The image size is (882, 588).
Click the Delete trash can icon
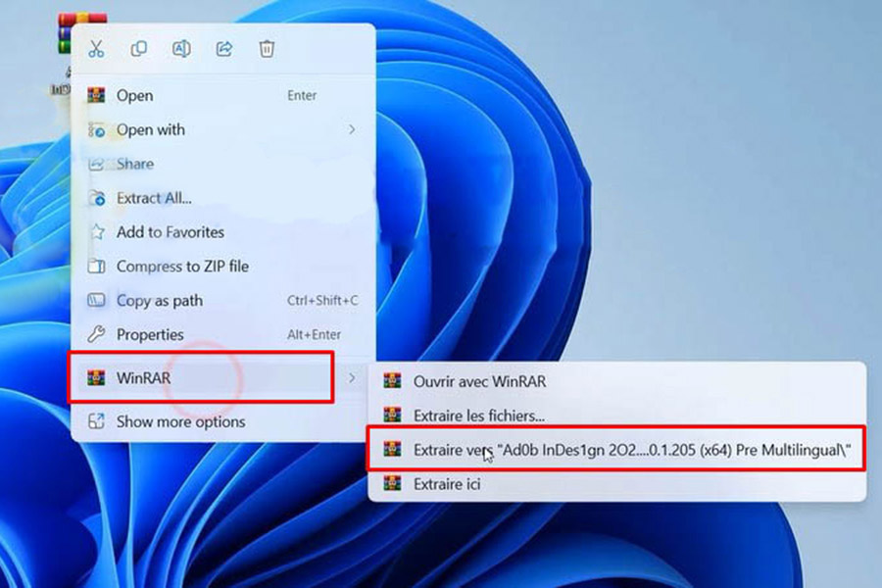[x=267, y=49]
